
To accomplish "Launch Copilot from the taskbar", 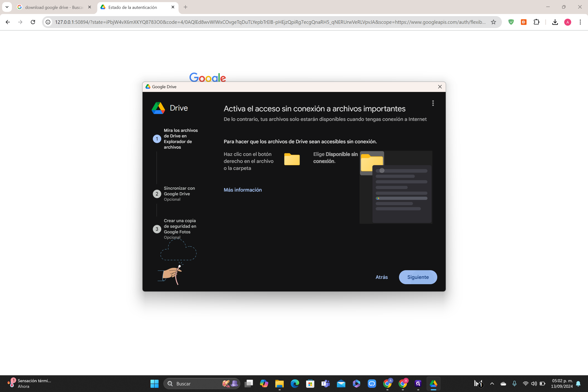I will pos(264,384).
